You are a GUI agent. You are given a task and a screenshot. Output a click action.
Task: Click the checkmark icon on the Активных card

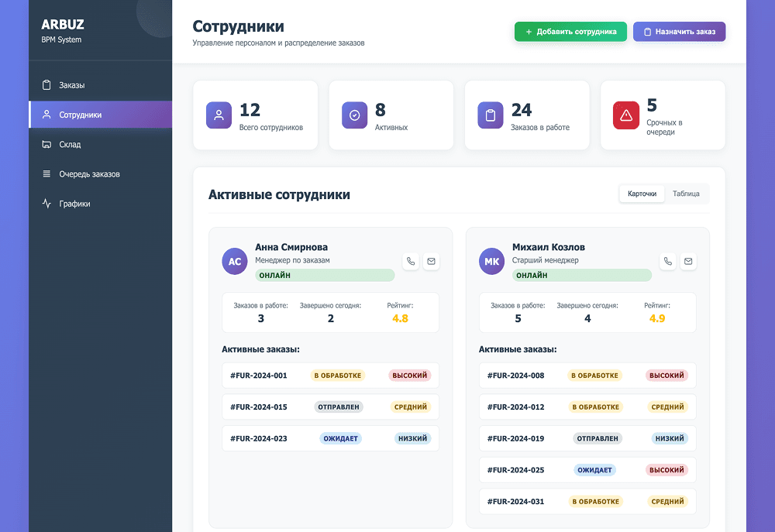coord(354,115)
